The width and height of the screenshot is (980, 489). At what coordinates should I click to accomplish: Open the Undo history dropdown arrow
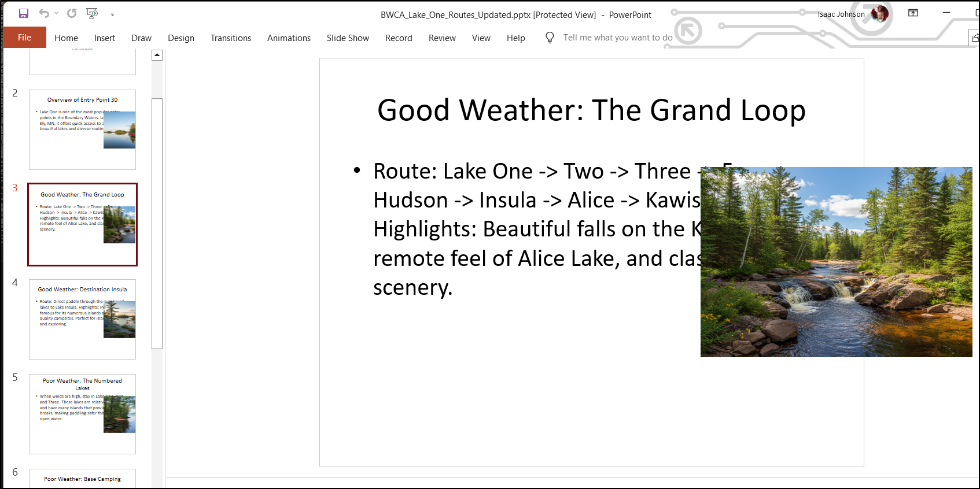[56, 13]
